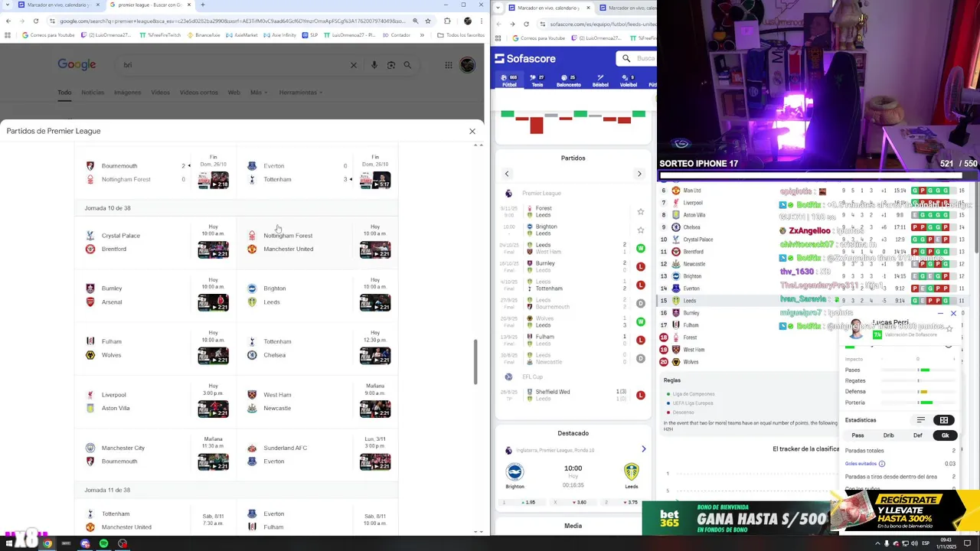Reload the Google search page
The height and width of the screenshot is (551, 980).
[x=35, y=21]
